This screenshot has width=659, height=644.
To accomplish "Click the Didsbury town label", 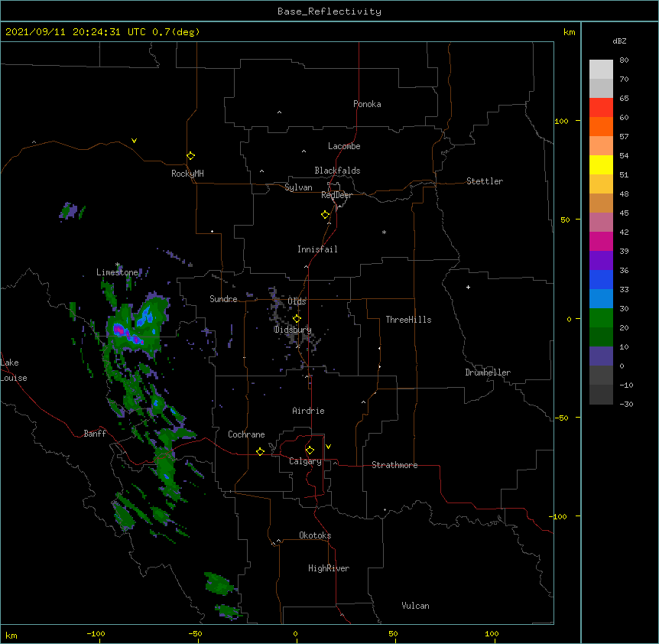I will point(293,330).
